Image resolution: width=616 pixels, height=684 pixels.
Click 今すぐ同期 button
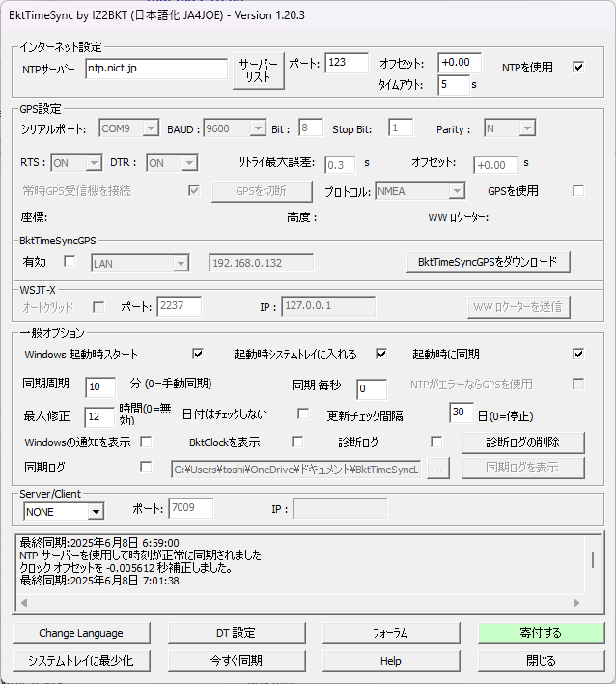(237, 661)
